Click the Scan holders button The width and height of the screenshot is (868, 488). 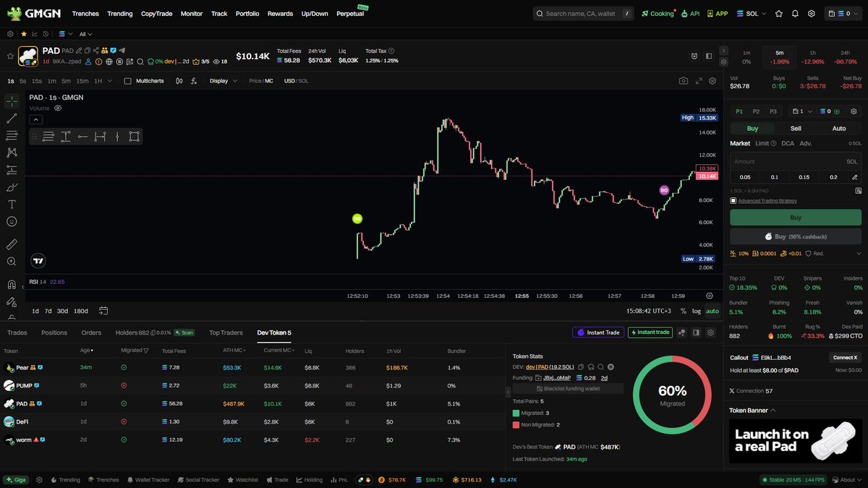(x=184, y=333)
